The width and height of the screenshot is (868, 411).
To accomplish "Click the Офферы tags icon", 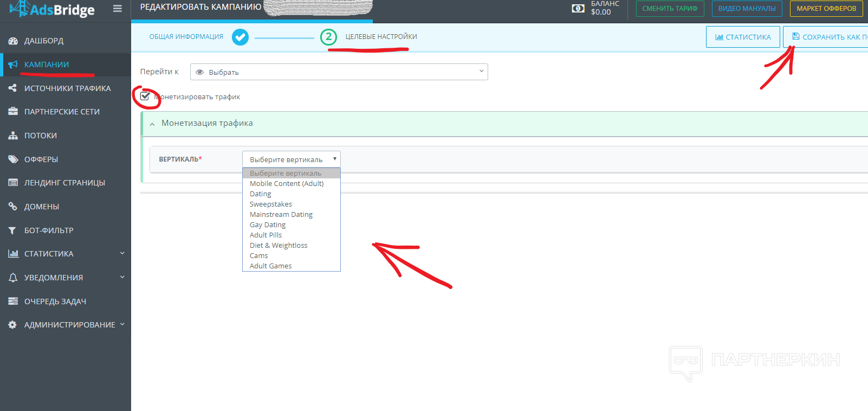I will point(13,159).
